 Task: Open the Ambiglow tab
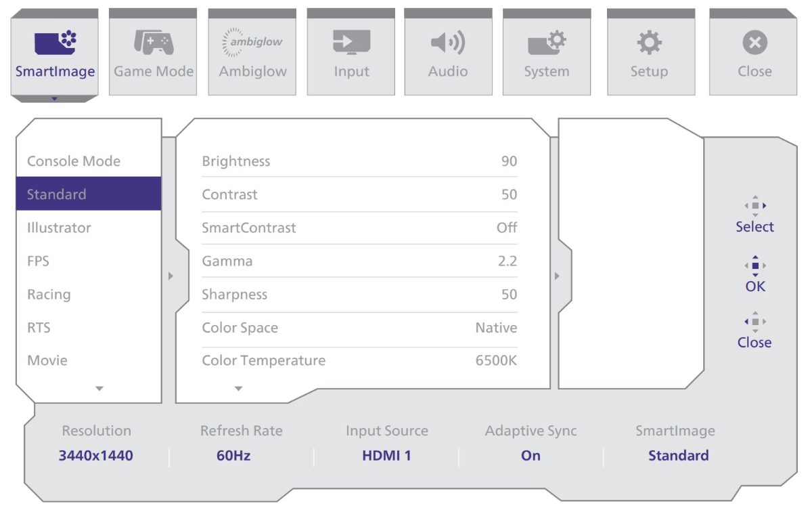[x=252, y=52]
